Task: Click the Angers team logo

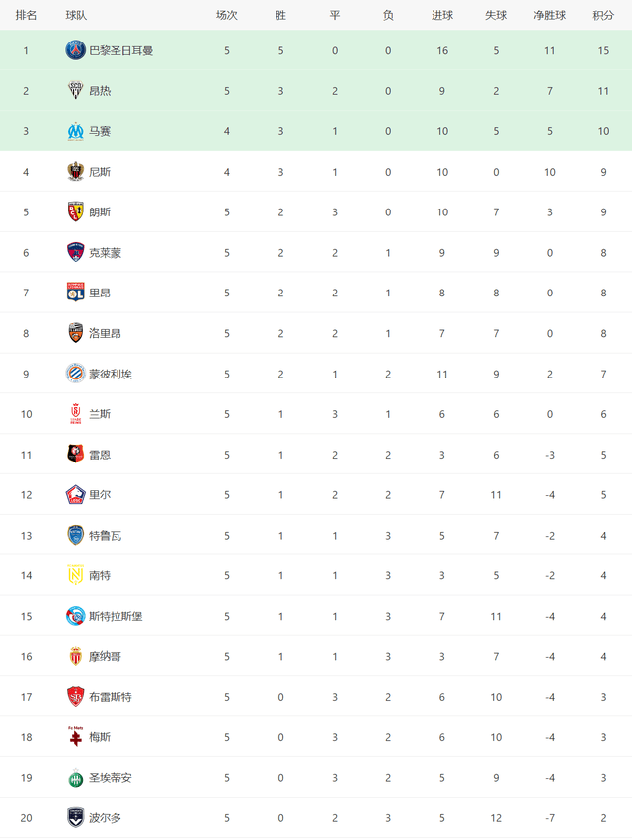Action: [x=75, y=91]
